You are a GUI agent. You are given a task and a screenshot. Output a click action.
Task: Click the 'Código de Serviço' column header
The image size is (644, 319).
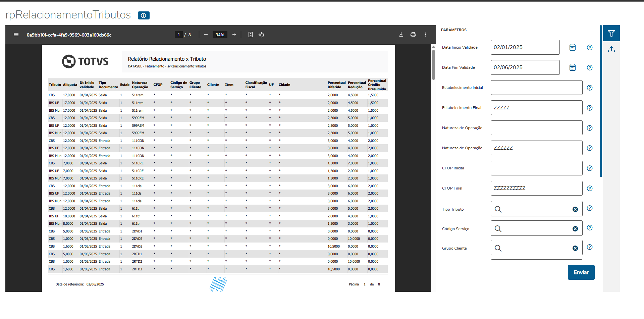point(179,85)
